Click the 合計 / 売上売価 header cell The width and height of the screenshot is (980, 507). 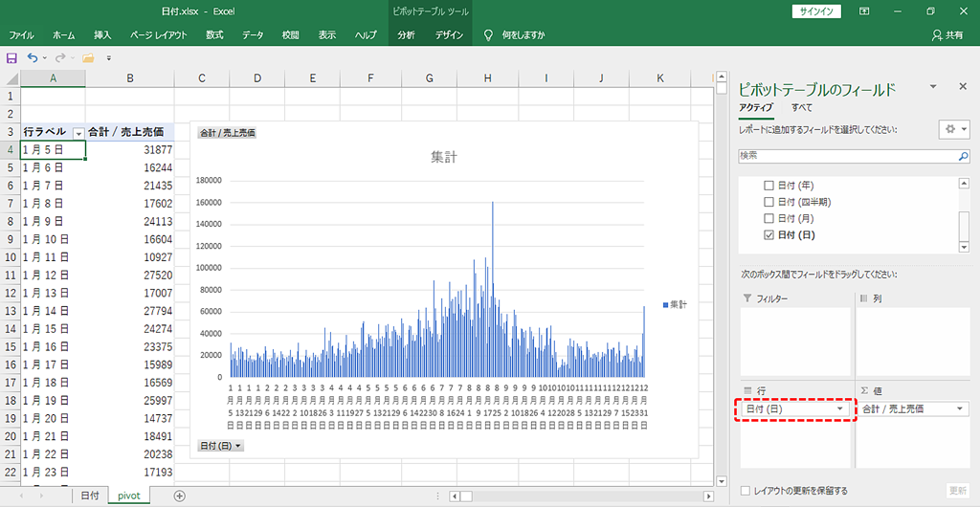pos(130,132)
